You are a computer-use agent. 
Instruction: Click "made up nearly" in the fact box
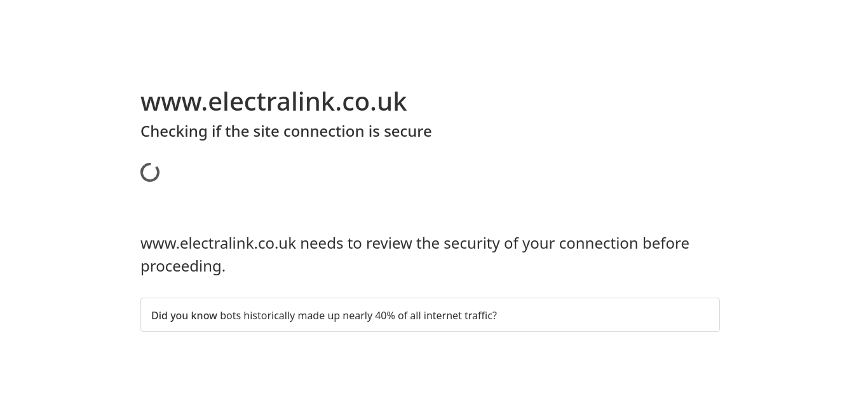pyautogui.click(x=335, y=315)
